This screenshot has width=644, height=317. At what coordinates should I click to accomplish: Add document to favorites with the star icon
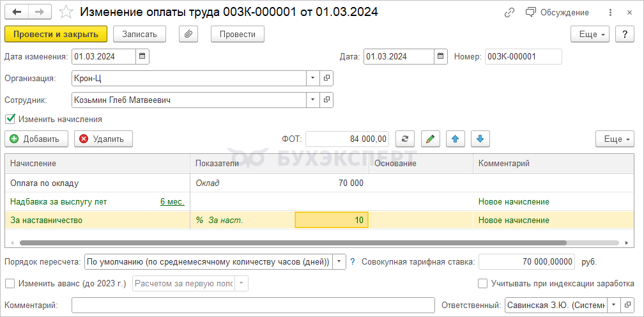(66, 12)
